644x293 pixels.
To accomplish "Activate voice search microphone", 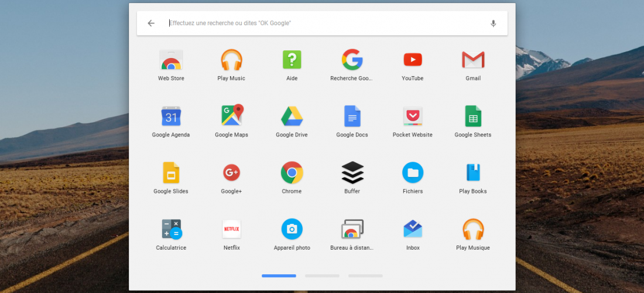I will pos(494,23).
